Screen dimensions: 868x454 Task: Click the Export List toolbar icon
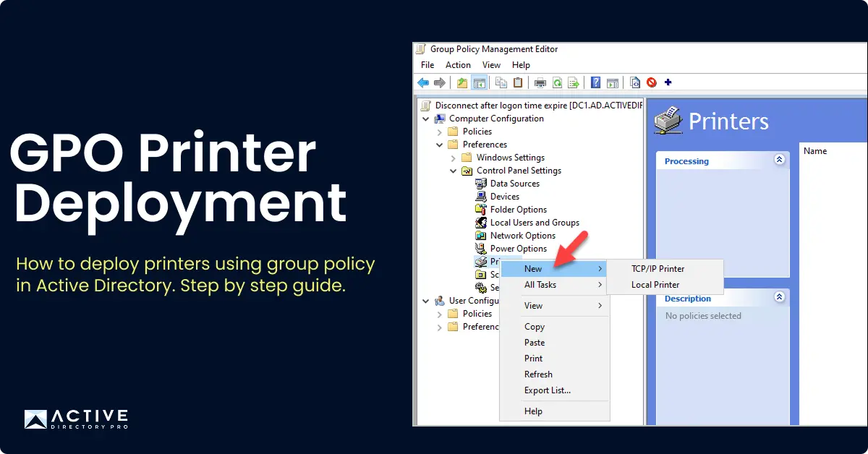coord(574,83)
